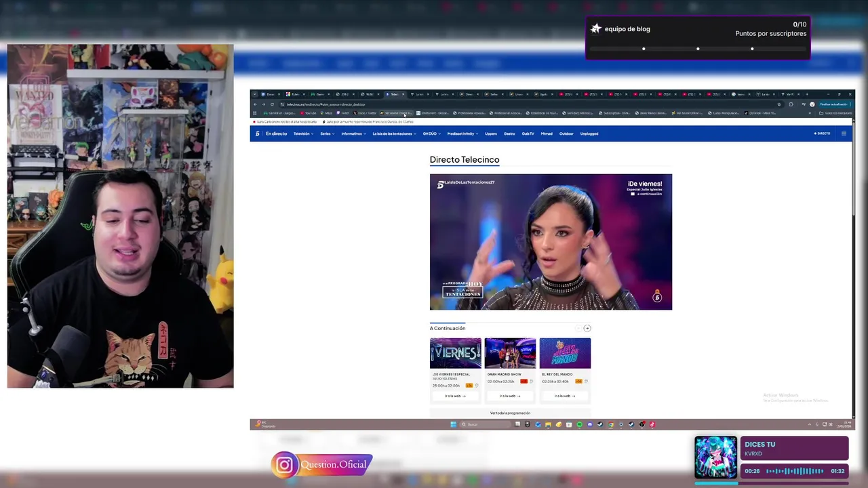Click Ir a la web under ¡De Viernes! Especial
Screen dimensions: 868x488
[x=455, y=396]
